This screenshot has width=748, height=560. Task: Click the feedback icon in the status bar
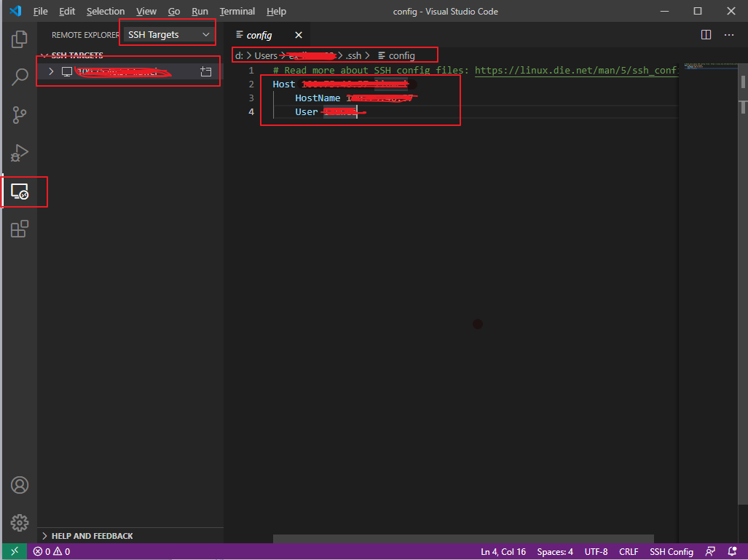pos(710,551)
